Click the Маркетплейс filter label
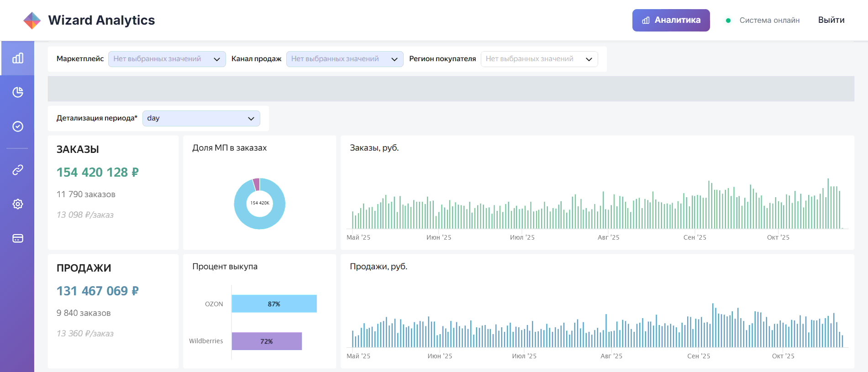 pyautogui.click(x=80, y=59)
